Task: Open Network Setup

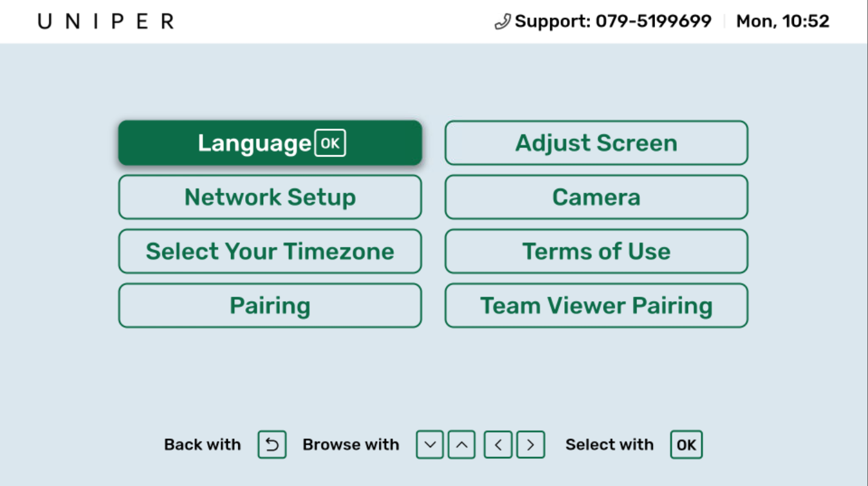Action: point(270,197)
